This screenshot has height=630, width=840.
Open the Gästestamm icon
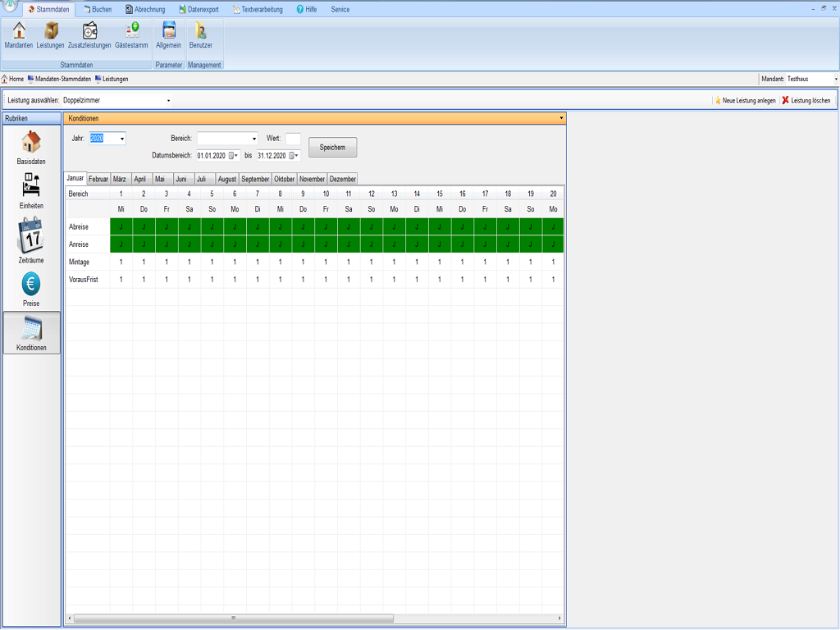(x=131, y=34)
